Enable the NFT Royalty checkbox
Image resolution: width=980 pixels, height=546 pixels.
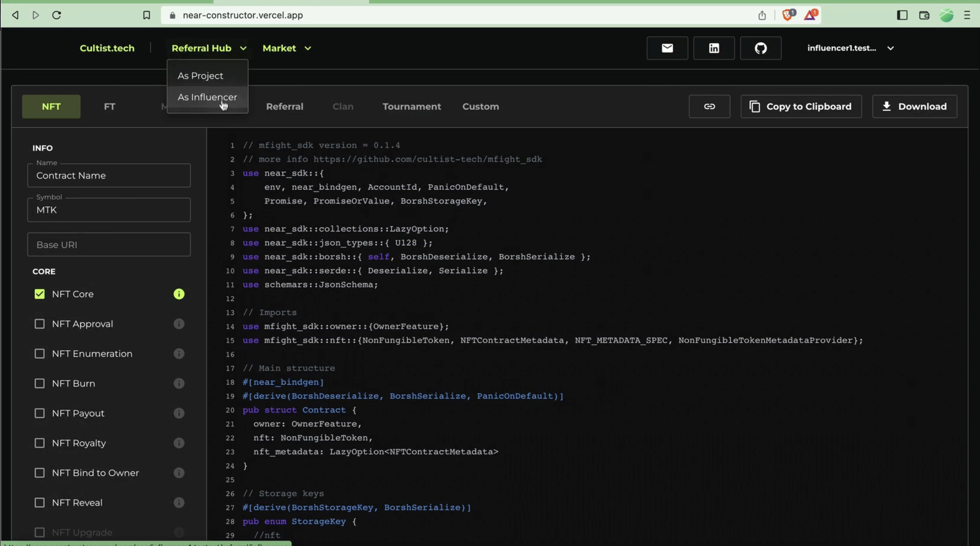point(40,443)
